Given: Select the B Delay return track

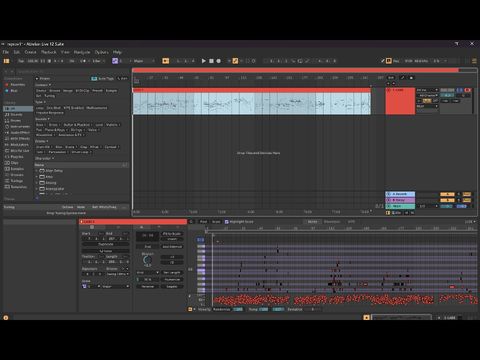Looking at the screenshot, I should tap(400, 200).
